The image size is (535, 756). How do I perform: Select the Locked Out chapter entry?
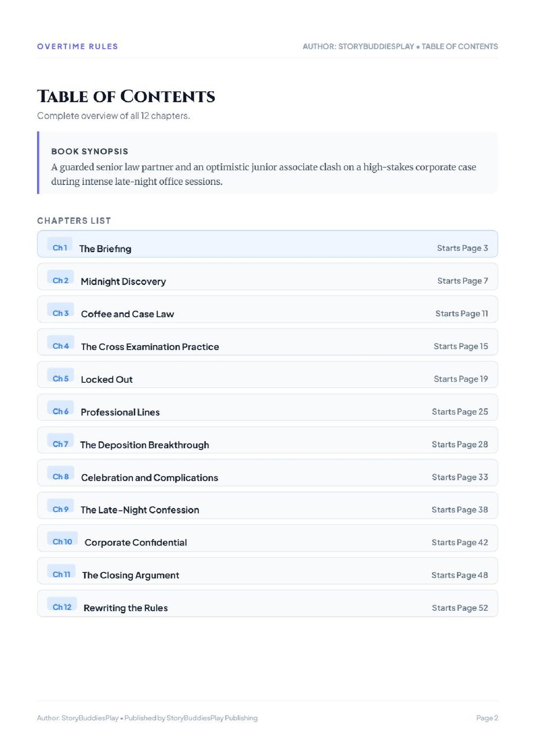[267, 375]
